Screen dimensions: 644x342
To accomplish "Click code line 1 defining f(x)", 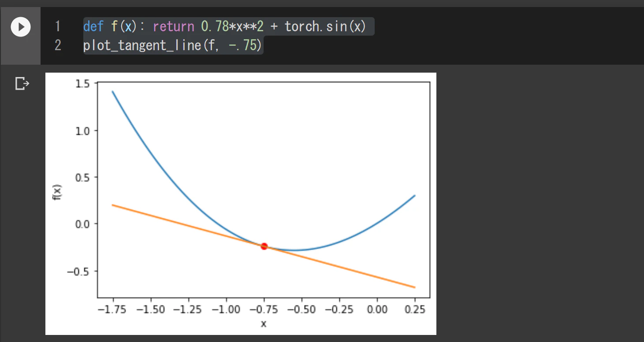I will [225, 26].
